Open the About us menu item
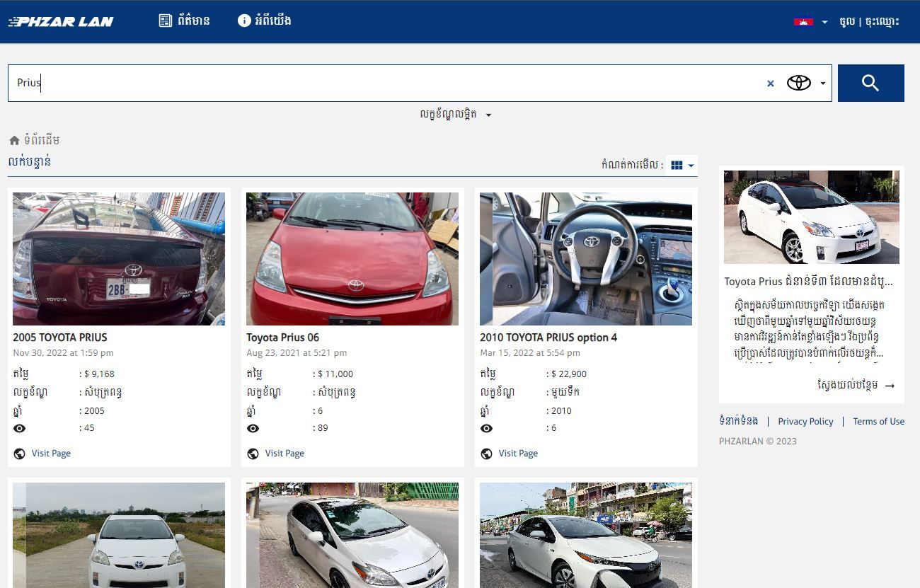Screen dimensions: 920x588 pos(273,21)
